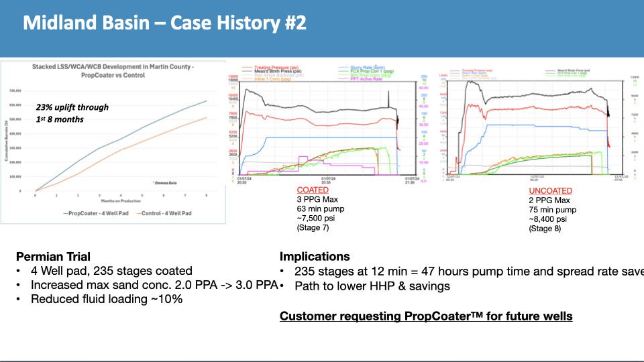Click the '(Stage 7)' label
644x362 pixels.
tap(313, 228)
